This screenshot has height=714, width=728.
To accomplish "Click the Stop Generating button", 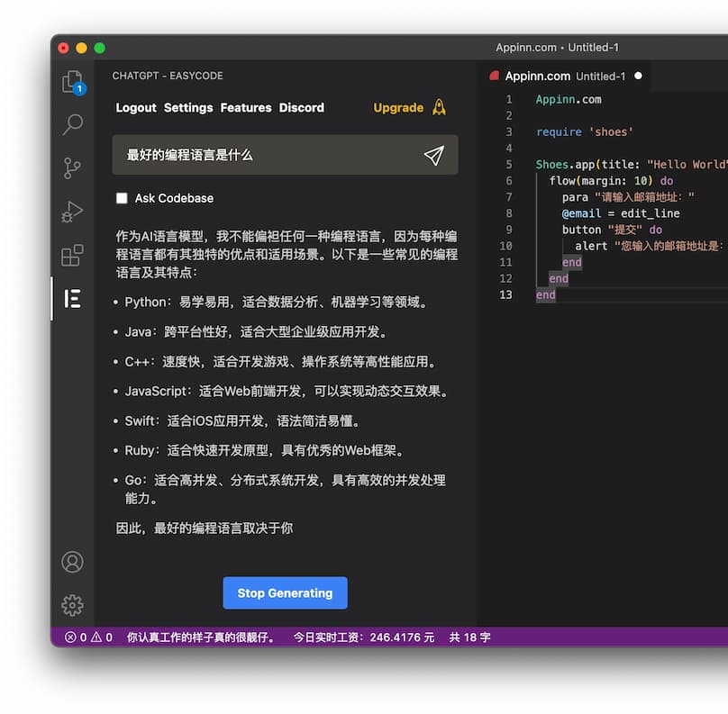I will 285,593.
